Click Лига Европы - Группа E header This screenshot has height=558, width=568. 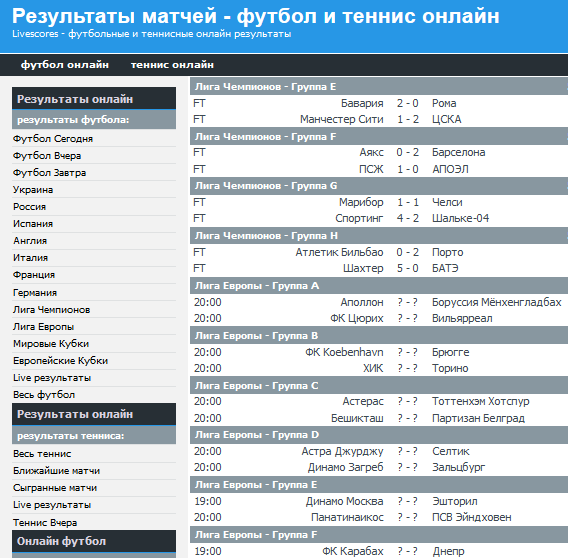[x=256, y=485]
